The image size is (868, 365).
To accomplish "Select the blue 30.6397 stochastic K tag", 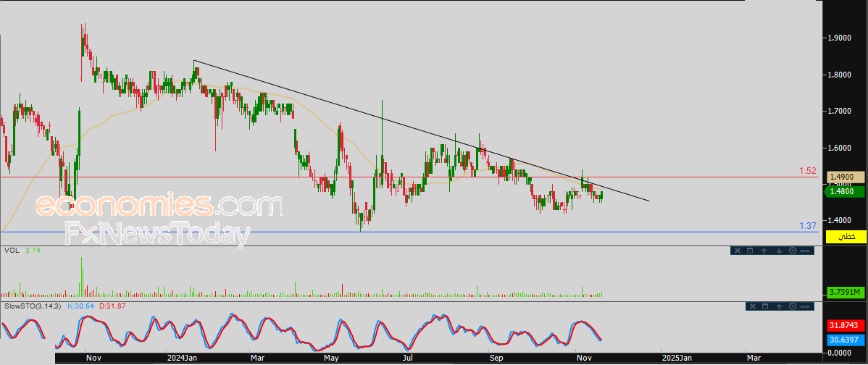I will 846,339.
